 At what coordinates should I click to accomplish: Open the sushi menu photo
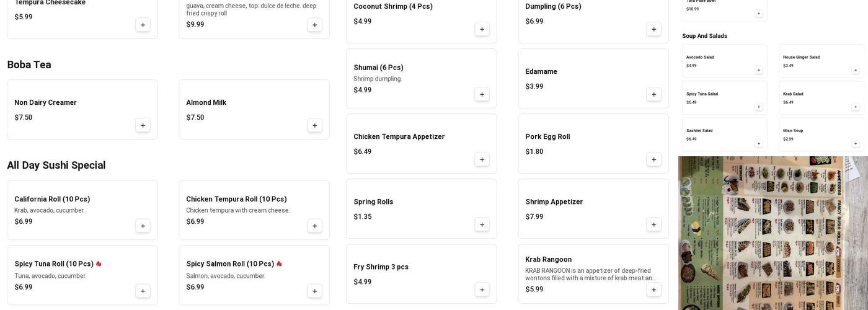coord(773,232)
